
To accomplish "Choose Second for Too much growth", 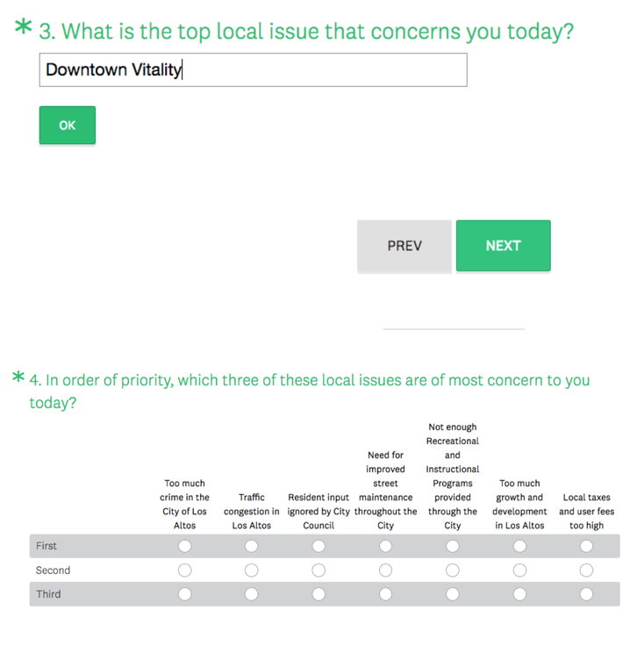I will pos(519,571).
